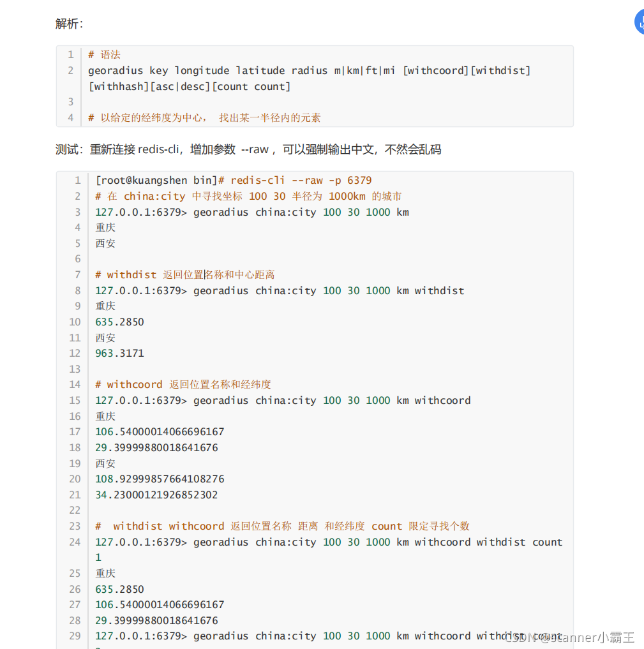Select the "# 语法" comment line
This screenshot has height=649, width=644.
pos(104,55)
